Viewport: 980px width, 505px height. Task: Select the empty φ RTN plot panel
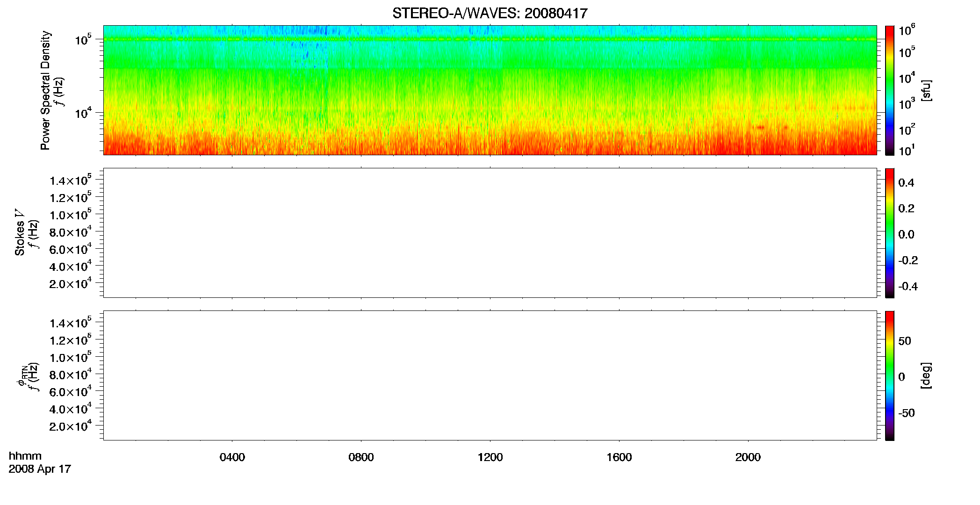click(490, 375)
